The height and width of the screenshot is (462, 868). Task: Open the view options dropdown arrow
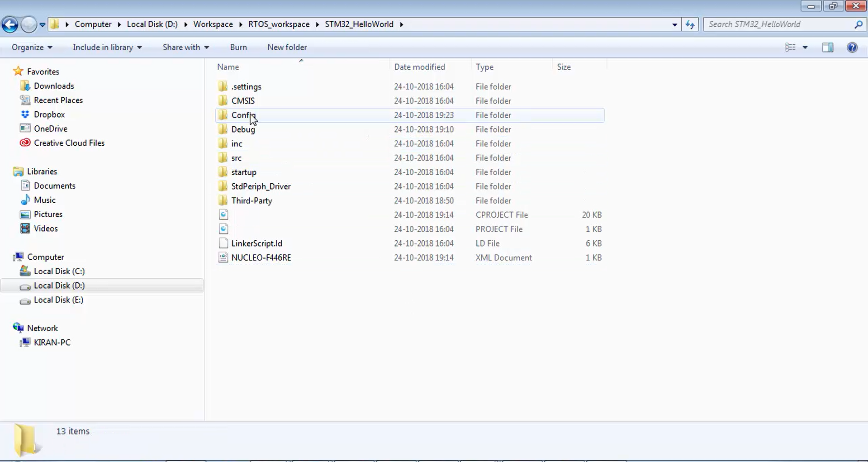click(x=805, y=48)
